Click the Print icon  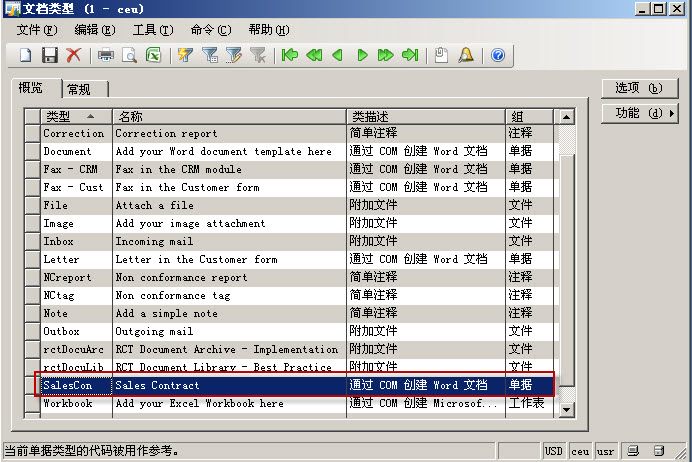(x=106, y=55)
